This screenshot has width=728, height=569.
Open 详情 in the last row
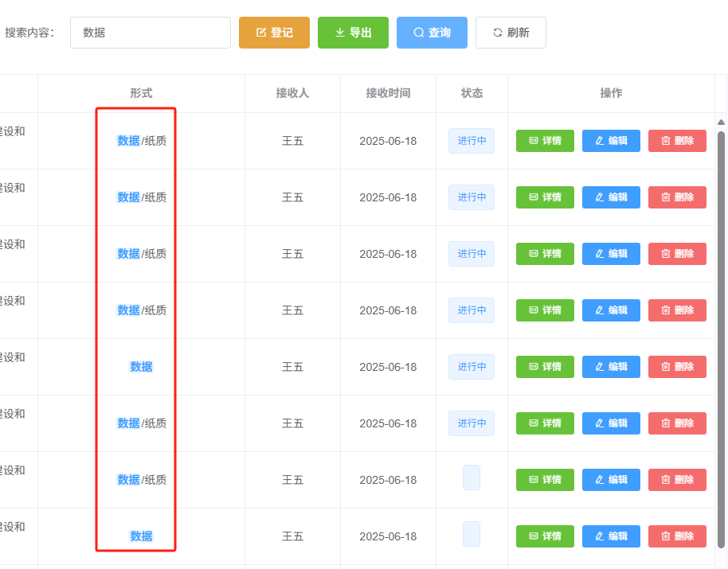tap(545, 536)
